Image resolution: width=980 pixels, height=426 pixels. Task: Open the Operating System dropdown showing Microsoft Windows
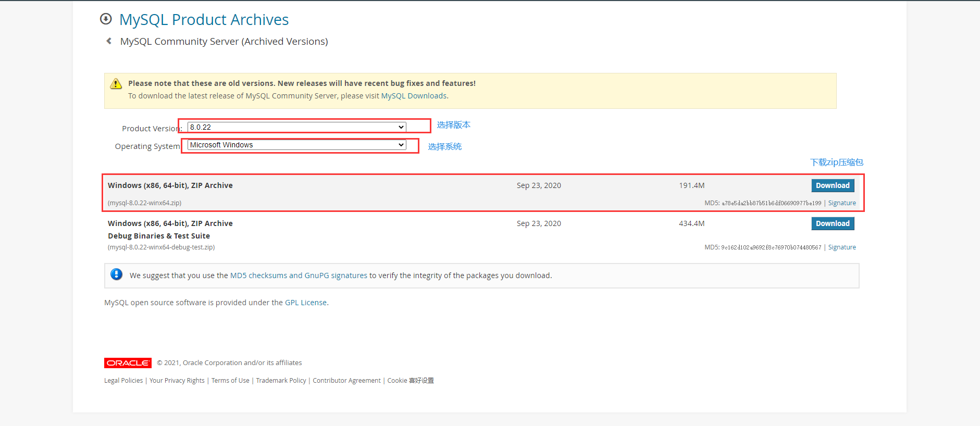click(x=296, y=145)
